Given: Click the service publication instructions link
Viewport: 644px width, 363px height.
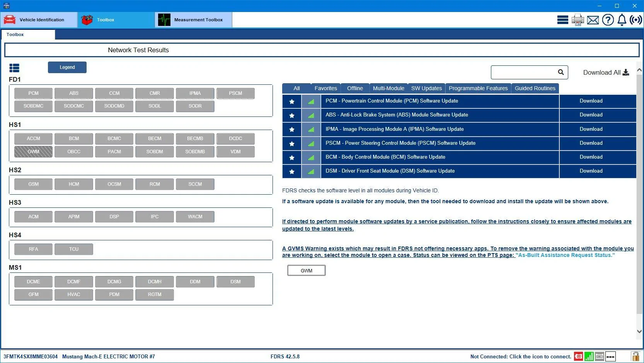Looking at the screenshot, I should pyautogui.click(x=457, y=225).
